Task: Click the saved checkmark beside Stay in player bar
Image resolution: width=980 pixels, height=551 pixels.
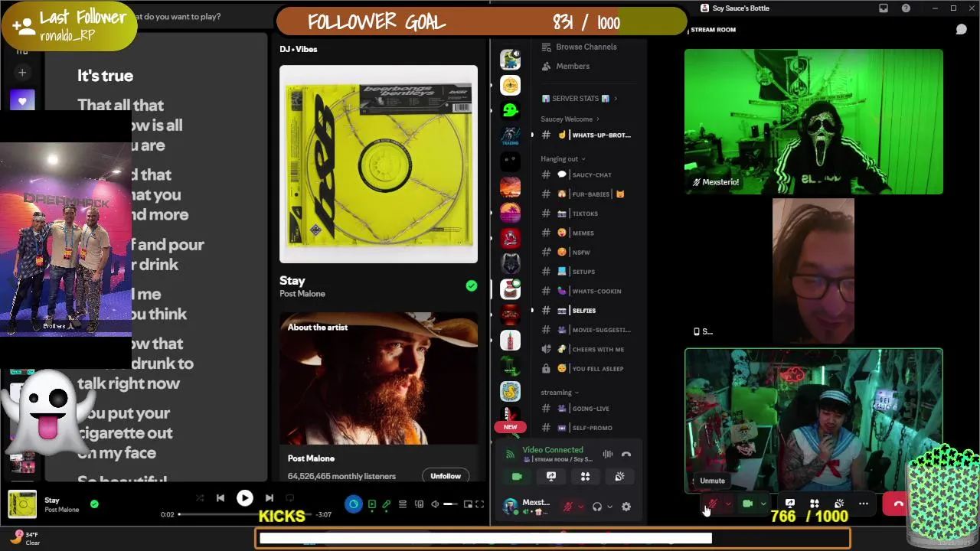Action: (94, 504)
